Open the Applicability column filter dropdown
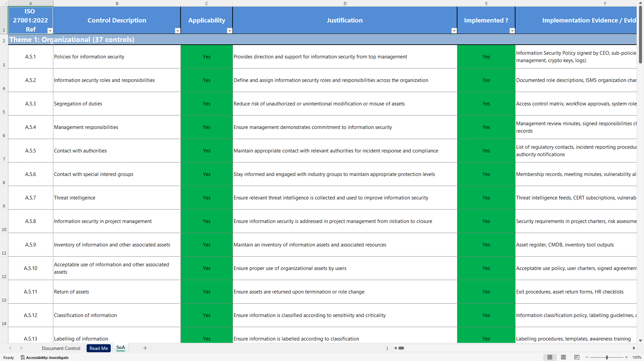The height and width of the screenshot is (361, 644). point(230,31)
